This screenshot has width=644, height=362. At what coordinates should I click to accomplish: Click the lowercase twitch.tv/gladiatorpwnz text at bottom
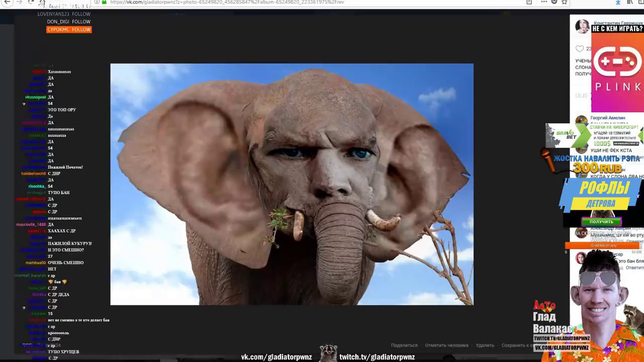coord(377,357)
